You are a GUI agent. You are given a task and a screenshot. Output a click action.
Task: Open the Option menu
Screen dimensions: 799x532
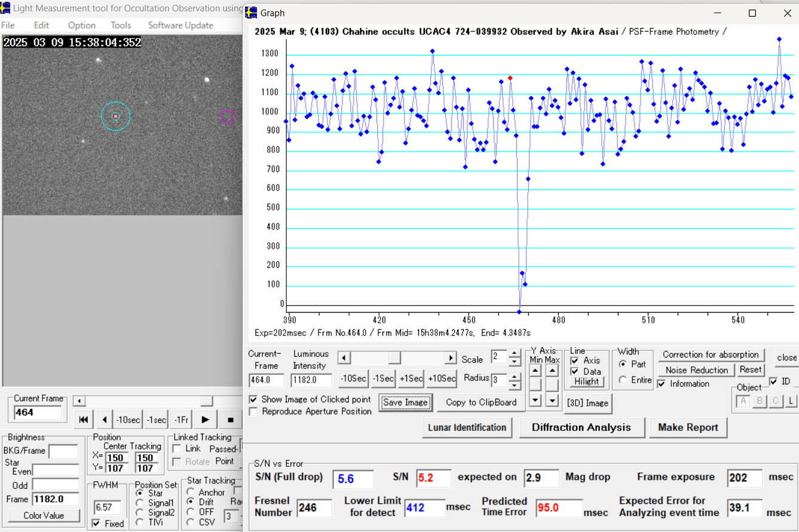(82, 25)
